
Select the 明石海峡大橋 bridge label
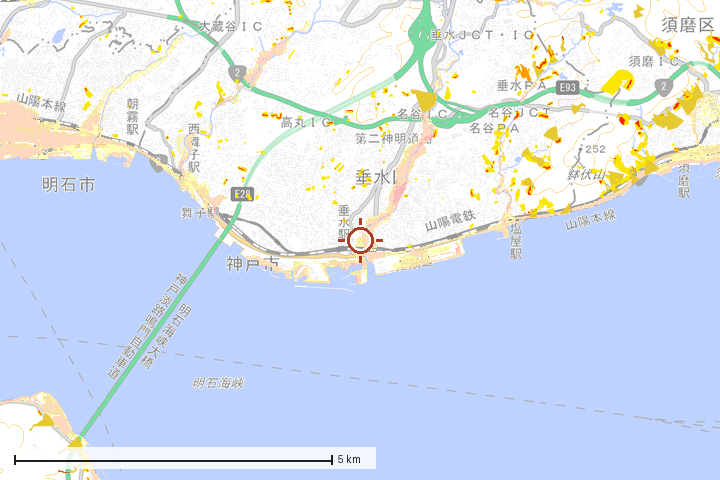(166, 336)
